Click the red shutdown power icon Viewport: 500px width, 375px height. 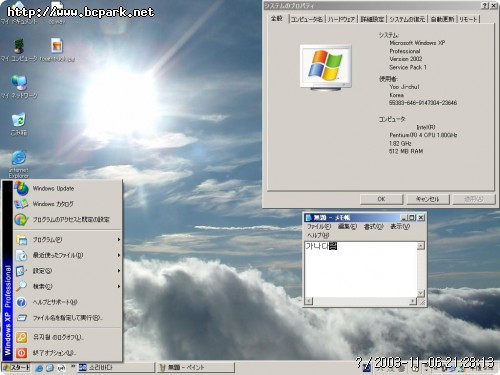tap(21, 353)
